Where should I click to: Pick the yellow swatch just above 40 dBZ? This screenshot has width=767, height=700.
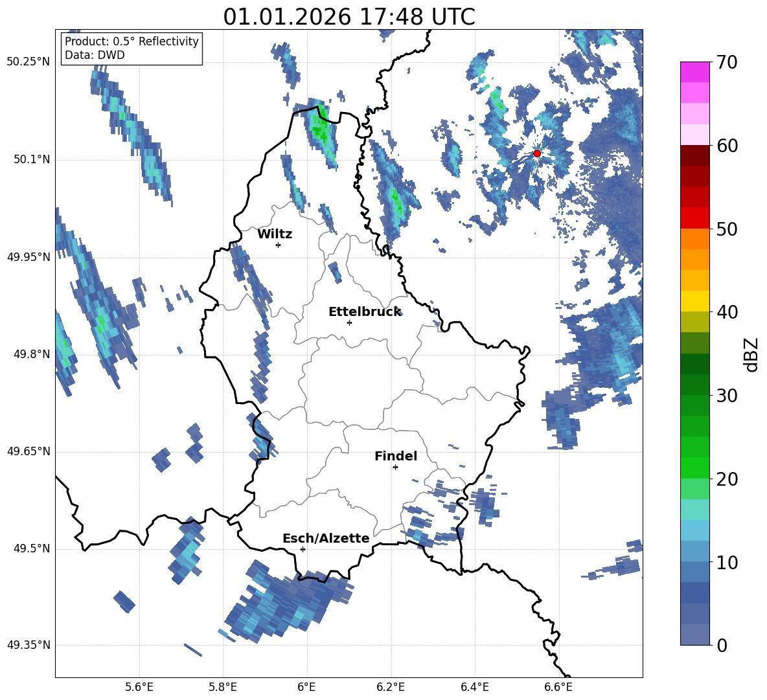pyautogui.click(x=694, y=301)
